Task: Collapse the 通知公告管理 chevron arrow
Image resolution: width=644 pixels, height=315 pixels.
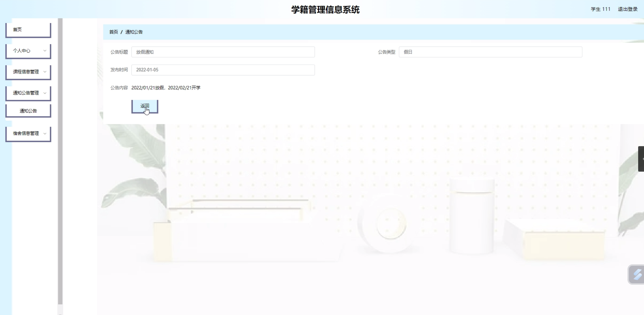Action: [x=45, y=93]
